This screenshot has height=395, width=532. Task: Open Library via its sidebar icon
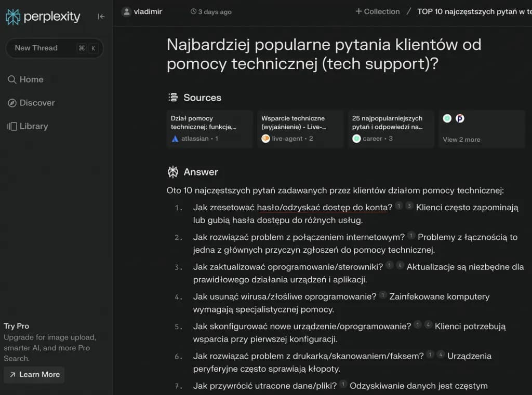[x=11, y=126]
